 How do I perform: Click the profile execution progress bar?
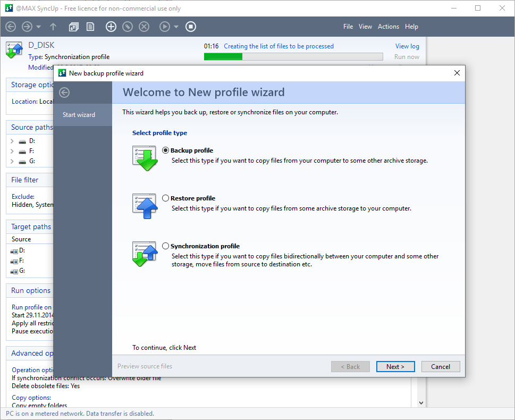pos(293,57)
